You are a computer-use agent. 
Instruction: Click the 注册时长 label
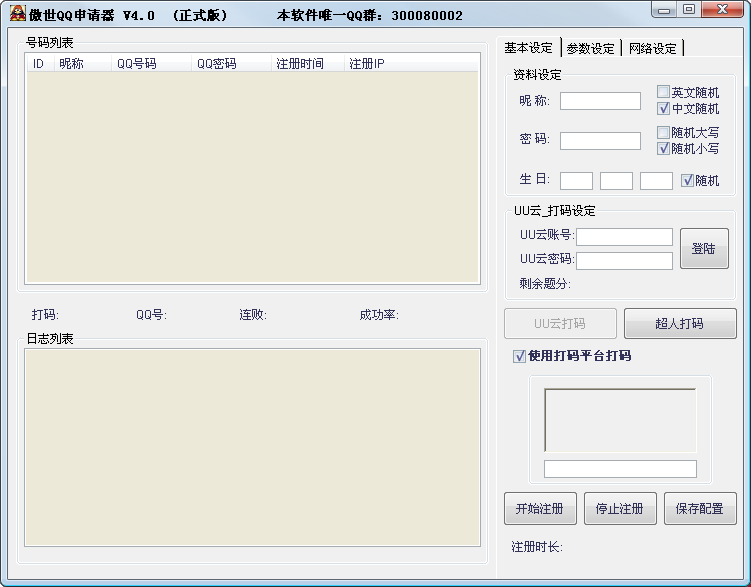tap(537, 547)
